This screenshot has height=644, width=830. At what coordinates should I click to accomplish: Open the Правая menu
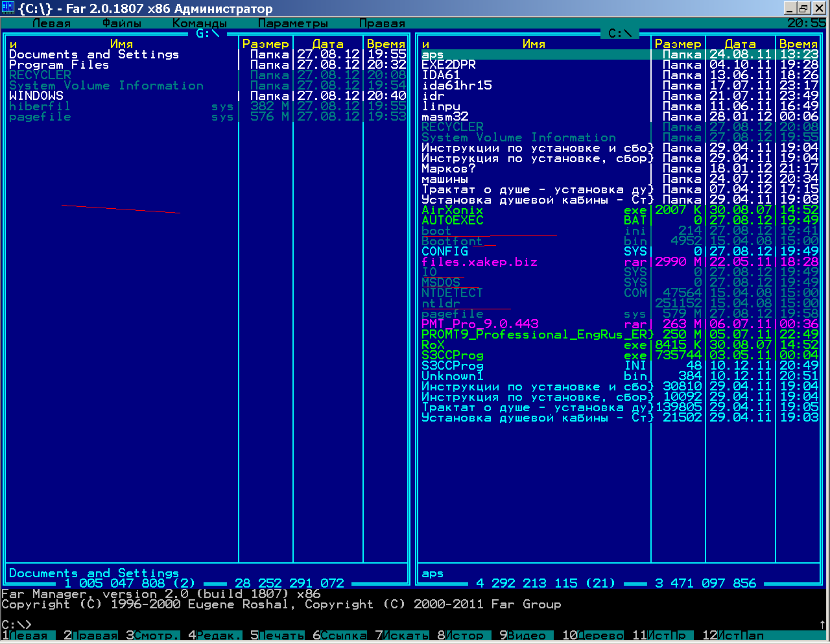click(x=382, y=23)
